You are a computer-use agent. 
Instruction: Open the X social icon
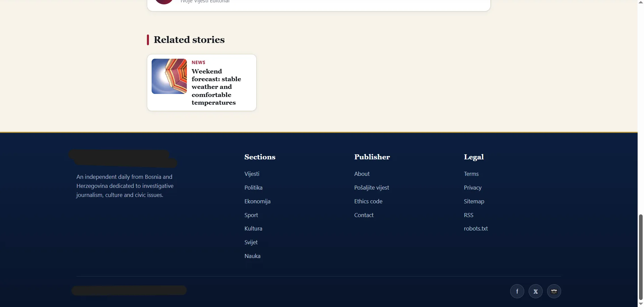pyautogui.click(x=535, y=291)
